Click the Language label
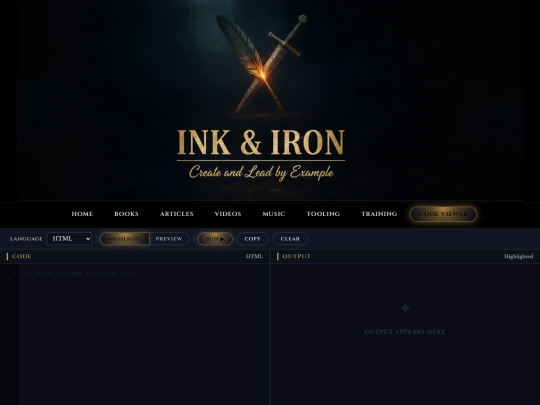 pyautogui.click(x=26, y=239)
